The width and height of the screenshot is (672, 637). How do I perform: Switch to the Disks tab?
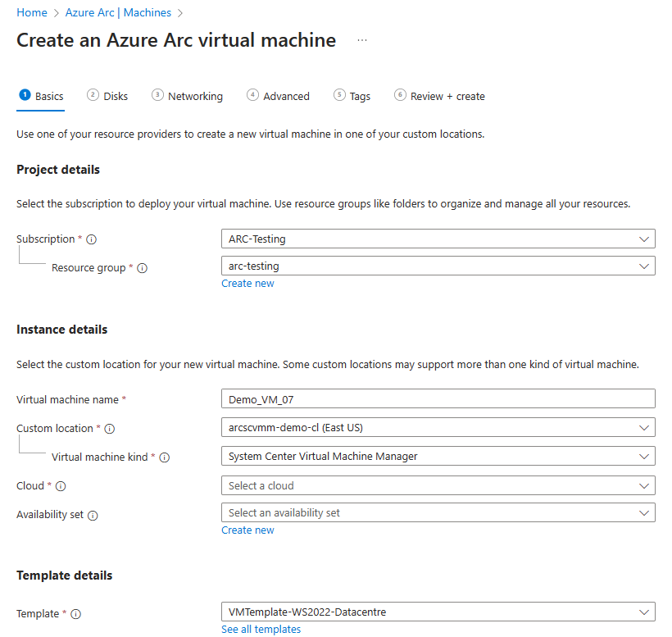(x=107, y=96)
